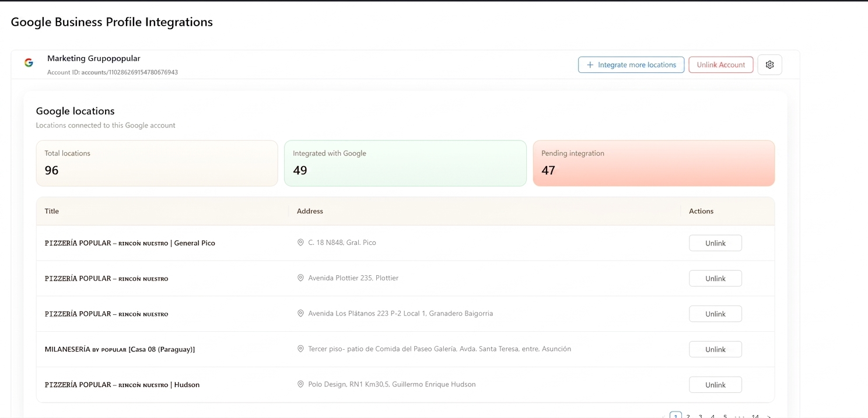The height and width of the screenshot is (418, 868).
Task: Click address 'Avenida Plottier 235, Plottier'
Action: tap(353, 278)
